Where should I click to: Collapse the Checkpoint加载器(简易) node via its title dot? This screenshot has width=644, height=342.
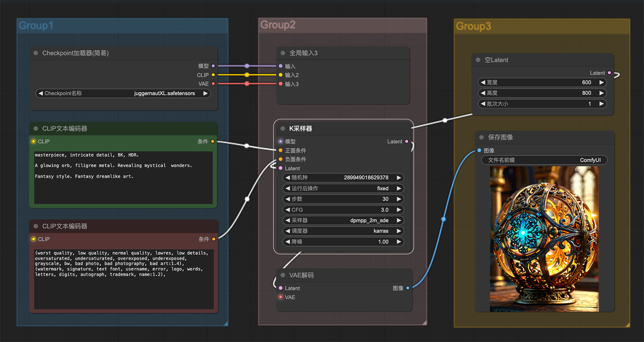click(x=36, y=53)
